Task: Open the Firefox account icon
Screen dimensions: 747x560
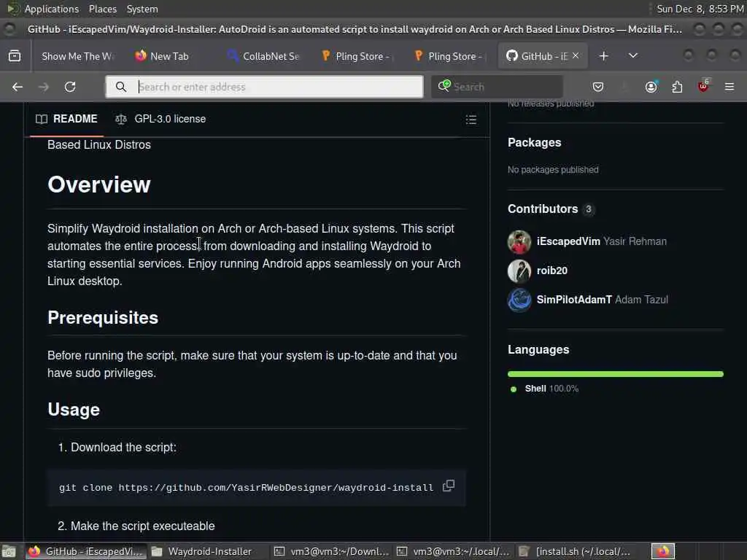Action: 651,87
